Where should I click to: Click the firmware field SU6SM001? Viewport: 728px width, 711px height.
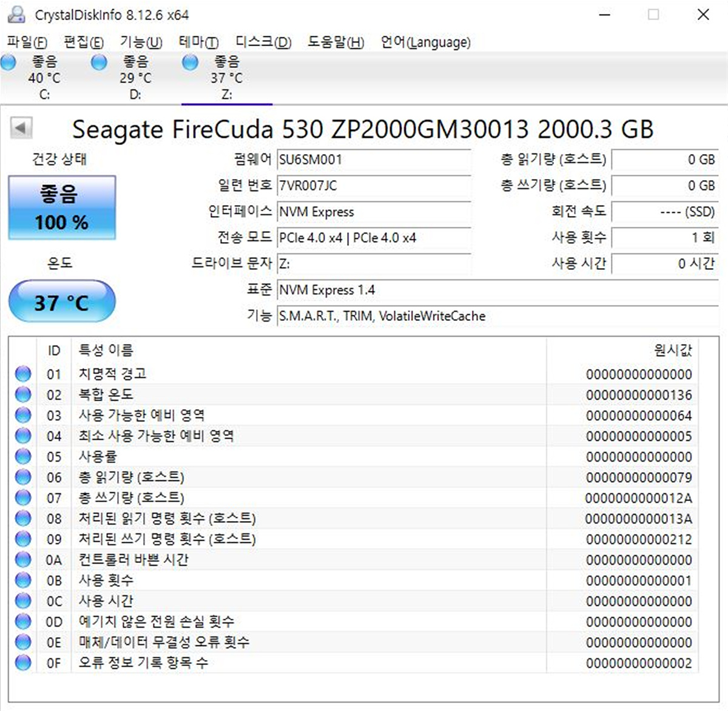click(x=374, y=160)
